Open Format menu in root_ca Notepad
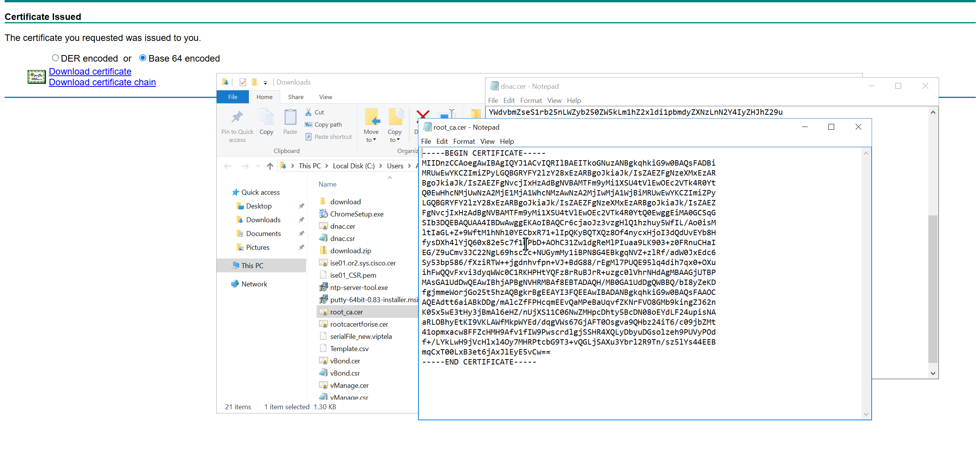The width and height of the screenshot is (980, 449). coord(464,142)
